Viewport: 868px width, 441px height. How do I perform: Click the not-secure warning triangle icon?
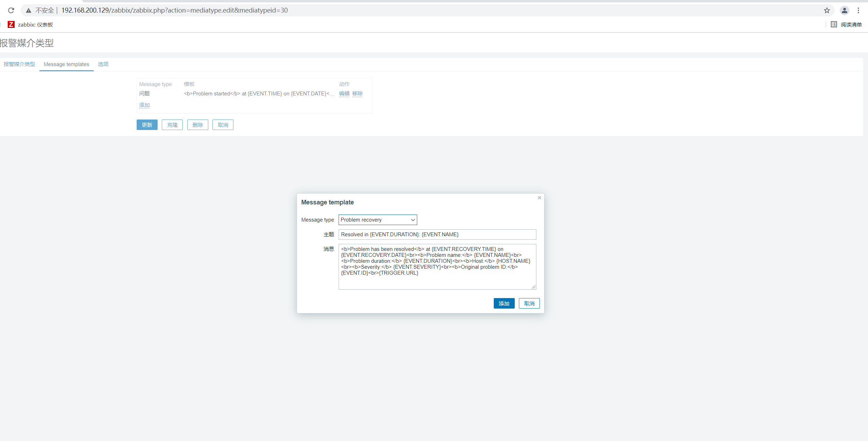[29, 10]
